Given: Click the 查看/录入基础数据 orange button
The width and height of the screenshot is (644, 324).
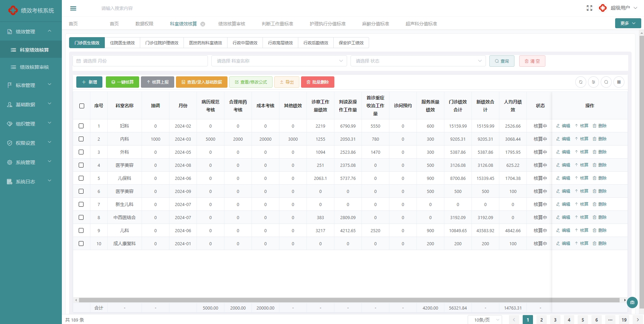Looking at the screenshot, I should pos(202,82).
